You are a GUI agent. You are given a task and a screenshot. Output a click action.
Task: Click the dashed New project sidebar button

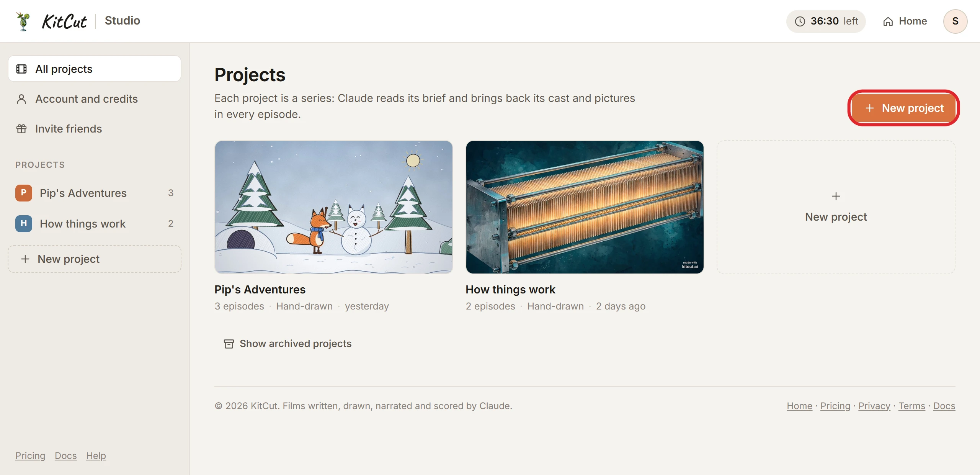pos(95,259)
